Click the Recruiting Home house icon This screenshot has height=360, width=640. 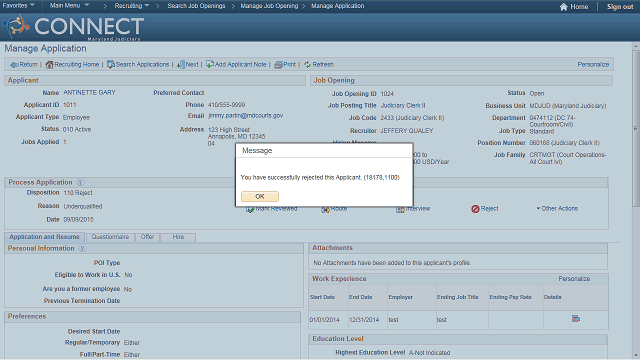coord(49,64)
